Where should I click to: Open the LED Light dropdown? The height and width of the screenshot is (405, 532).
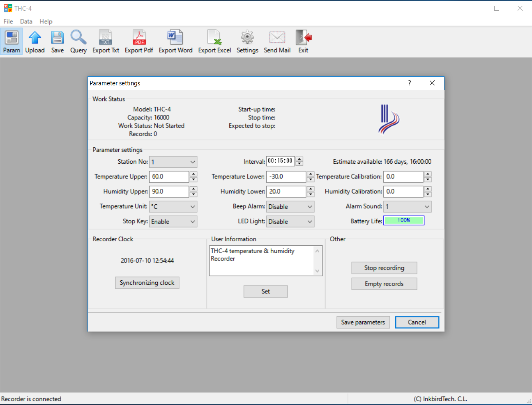click(290, 222)
